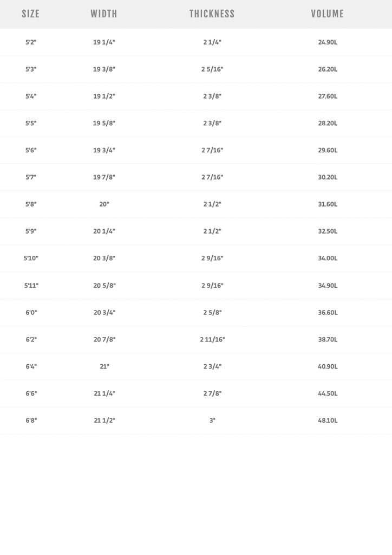Image resolution: width=392 pixels, height=555 pixels.
Task: Click the 20 3/8" width value
Action: coord(104,258)
